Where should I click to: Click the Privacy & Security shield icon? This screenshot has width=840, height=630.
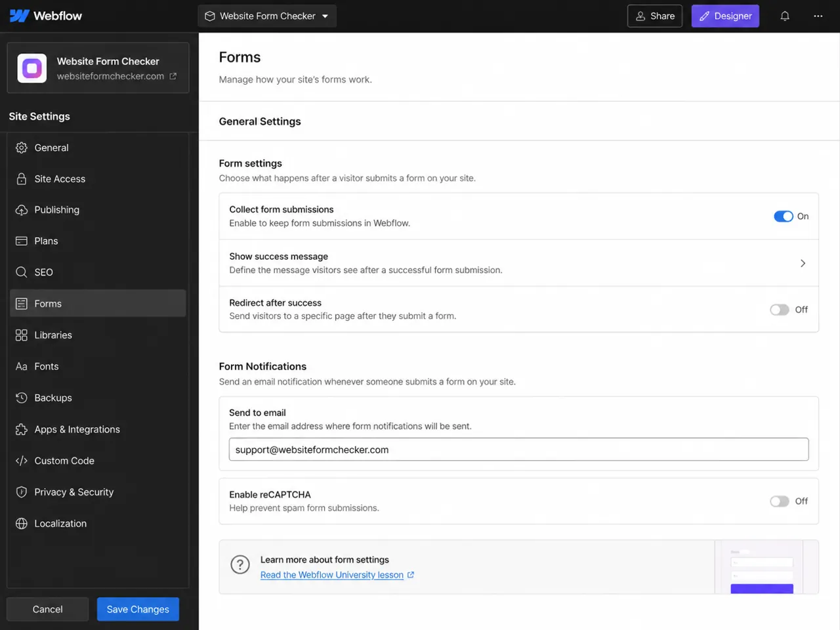22,492
